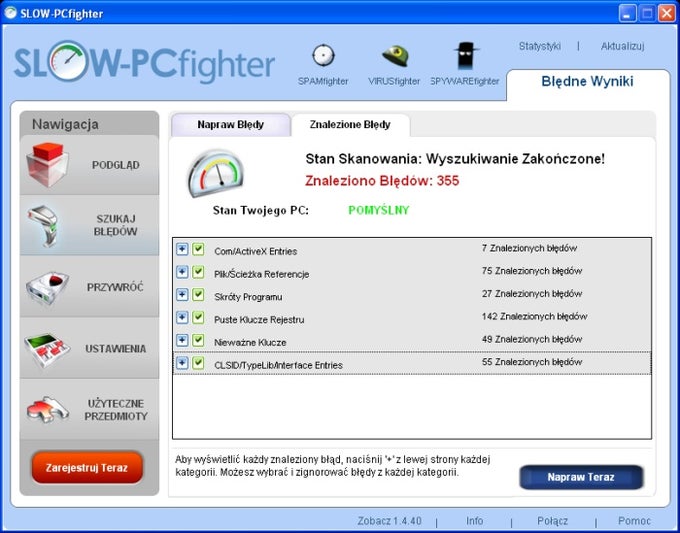The width and height of the screenshot is (680, 533).
Task: Click the USTAWIENIA settings icon
Action: (x=47, y=349)
